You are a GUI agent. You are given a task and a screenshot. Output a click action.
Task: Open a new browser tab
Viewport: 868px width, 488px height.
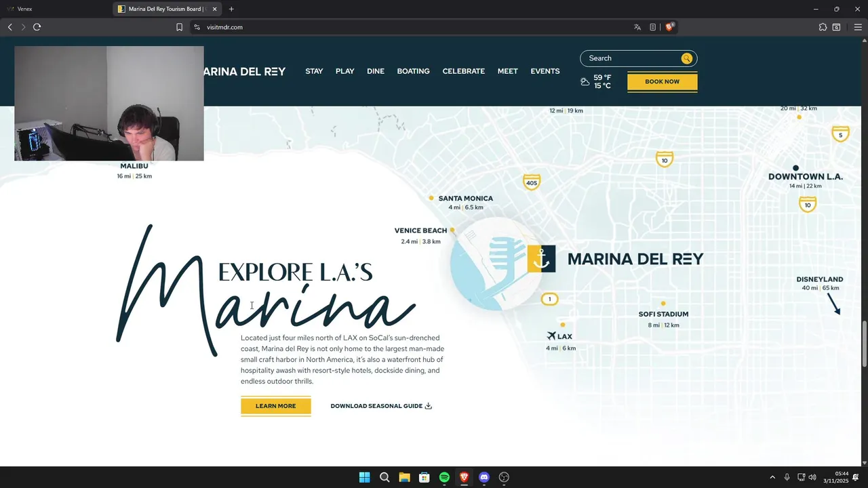pos(231,9)
